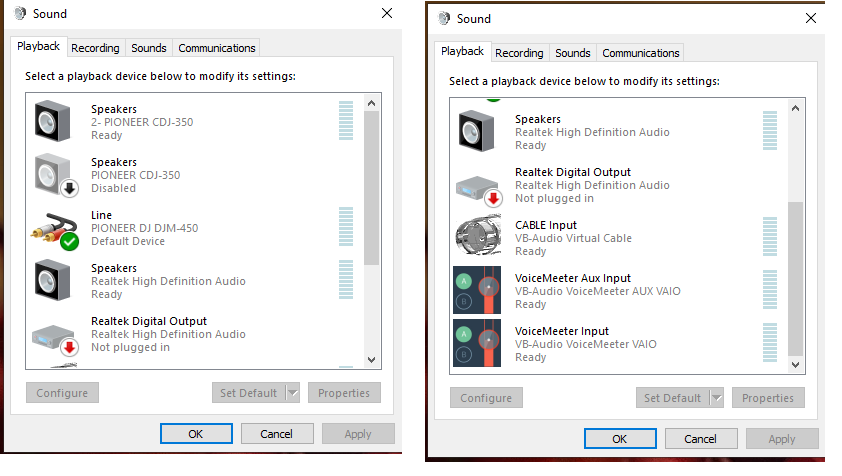842x476 pixels.
Task: Switch to Recording tab in right window
Action: (519, 53)
